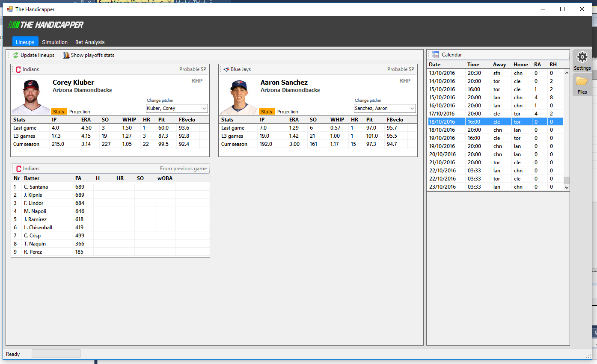The height and width of the screenshot is (364, 597).
Task: Switch to the Simulation tab
Action: click(x=55, y=42)
